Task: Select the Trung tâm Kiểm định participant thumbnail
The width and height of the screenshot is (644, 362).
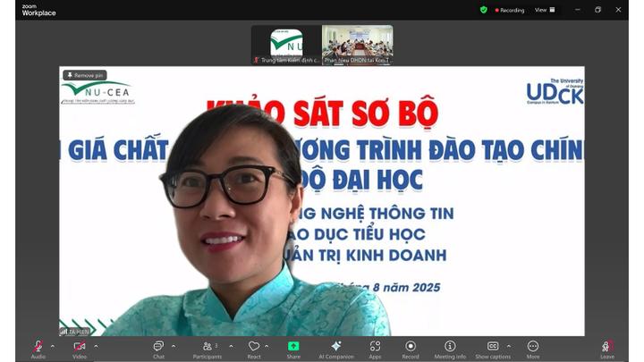Action: coord(287,45)
